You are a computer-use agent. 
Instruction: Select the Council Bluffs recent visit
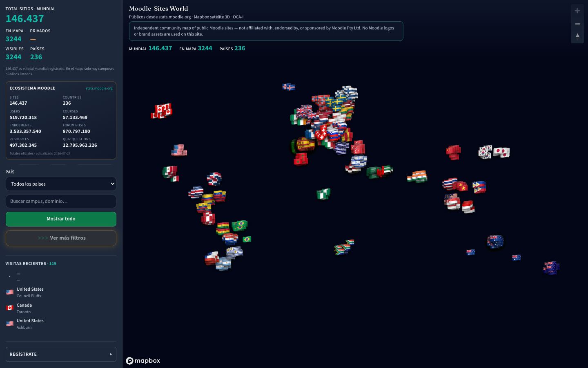pyautogui.click(x=61, y=292)
